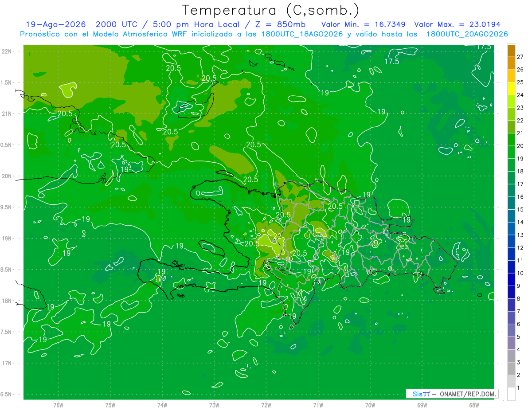Click the blue 'Sis' logo text
The height and width of the screenshot is (411, 532).
418,394
